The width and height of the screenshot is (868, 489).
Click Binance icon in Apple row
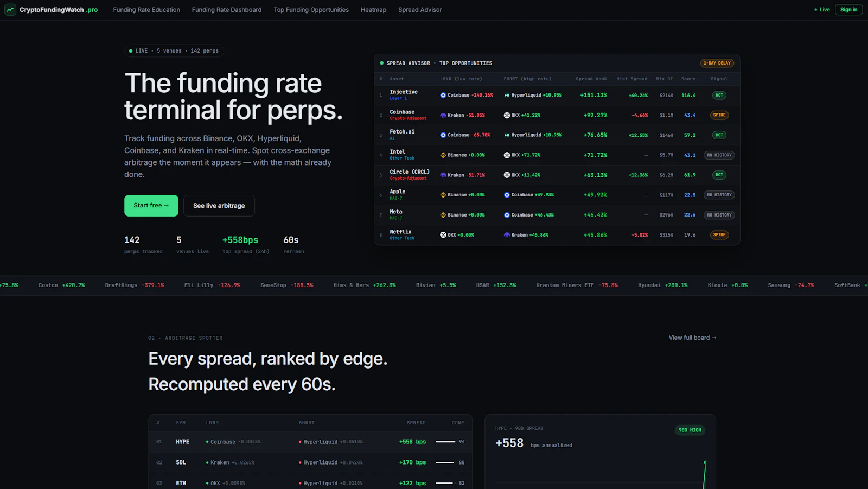[443, 195]
